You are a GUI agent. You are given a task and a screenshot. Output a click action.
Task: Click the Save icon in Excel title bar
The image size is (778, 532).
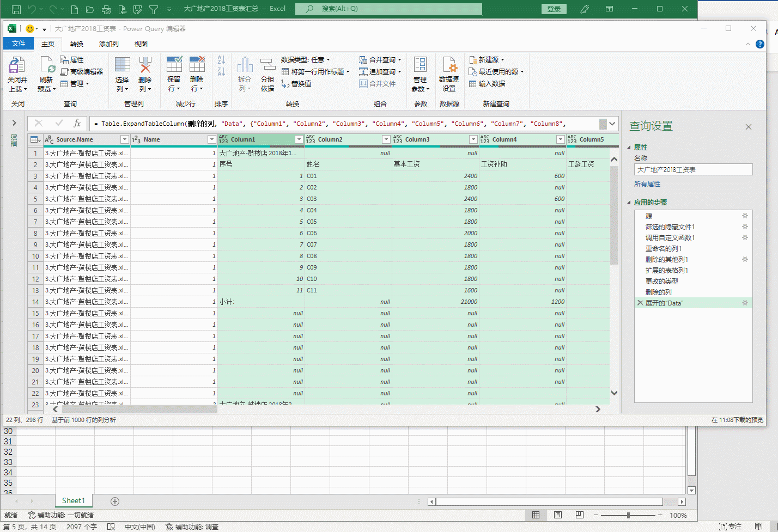(x=16, y=9)
